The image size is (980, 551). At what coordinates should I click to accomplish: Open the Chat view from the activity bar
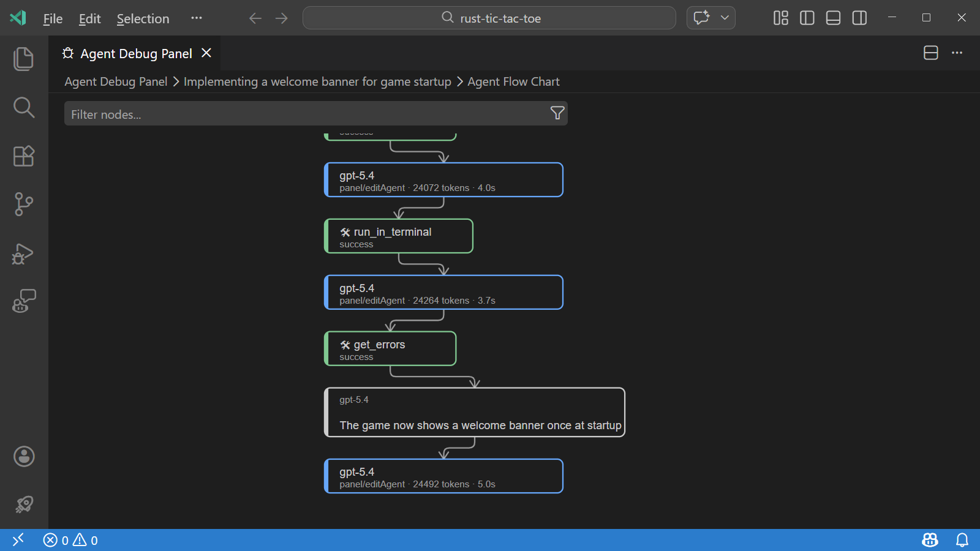tap(23, 300)
